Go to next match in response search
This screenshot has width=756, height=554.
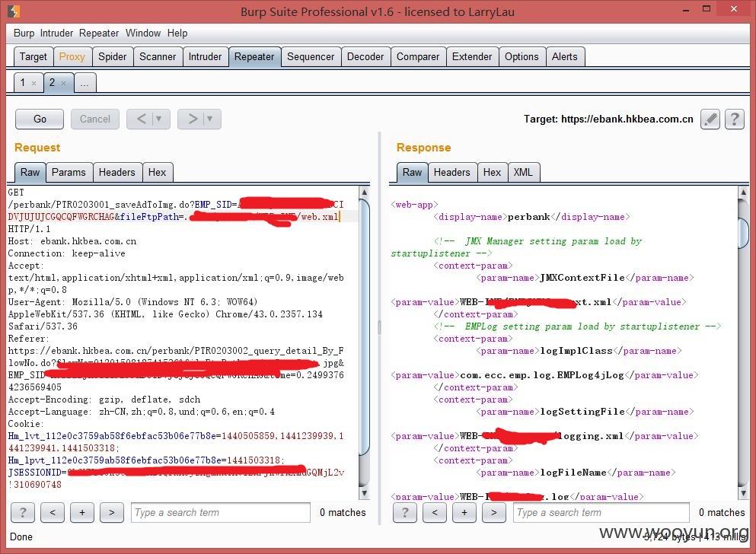coord(493,513)
